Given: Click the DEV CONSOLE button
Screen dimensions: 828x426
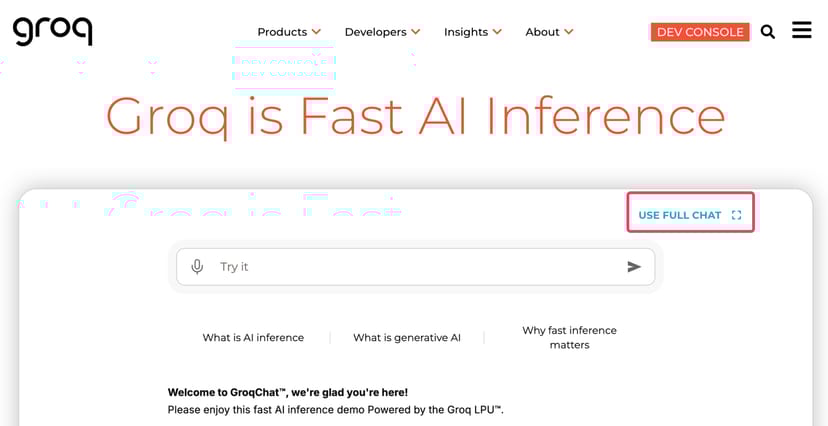Looking at the screenshot, I should [x=700, y=32].
